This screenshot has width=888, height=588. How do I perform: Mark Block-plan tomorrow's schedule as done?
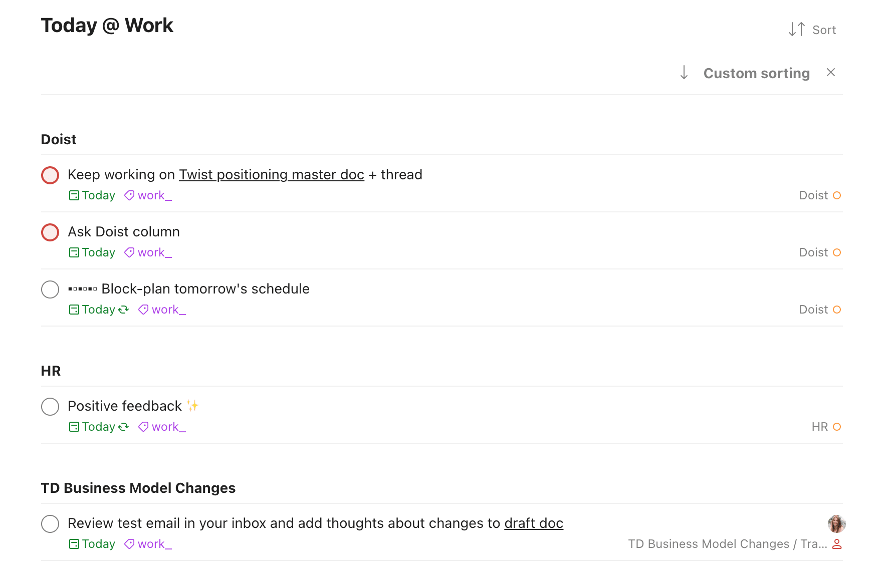point(50,289)
